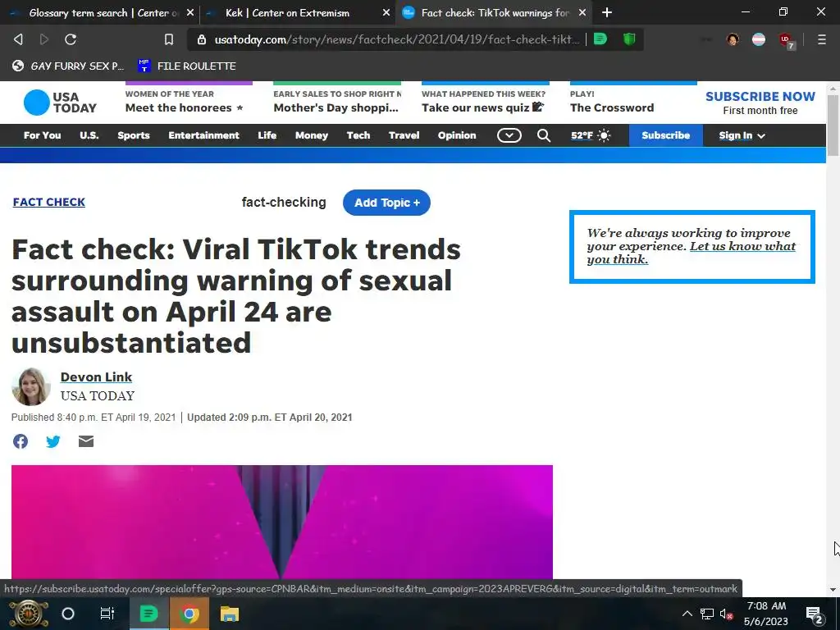This screenshot has height=630, width=840.
Task: Click the green app icon on taskbar
Action: [x=148, y=614]
